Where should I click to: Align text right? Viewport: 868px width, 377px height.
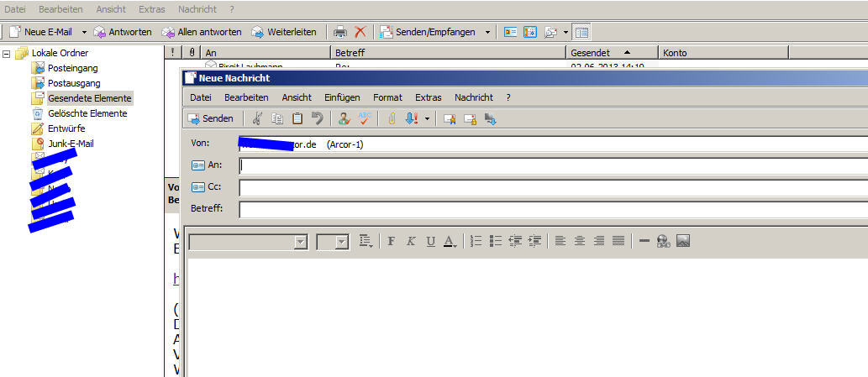[599, 241]
